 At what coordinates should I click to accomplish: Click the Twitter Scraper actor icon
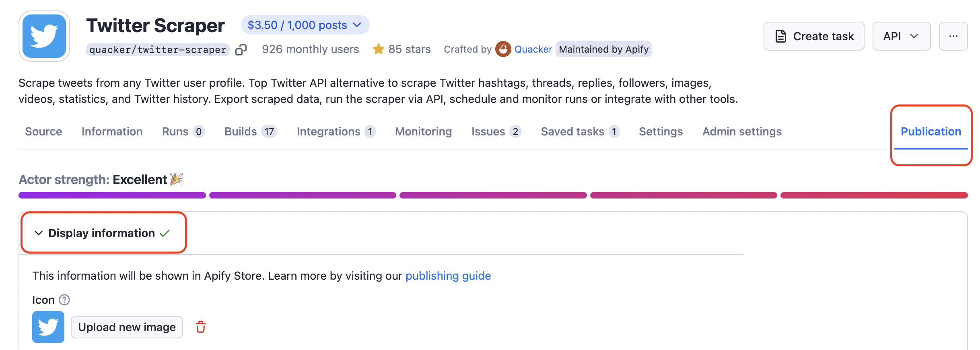(44, 36)
